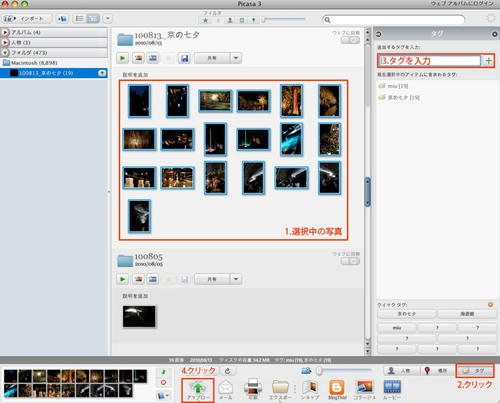Open the Places panel button
Image resolution: width=500 pixels, height=403 pixels.
point(437,371)
